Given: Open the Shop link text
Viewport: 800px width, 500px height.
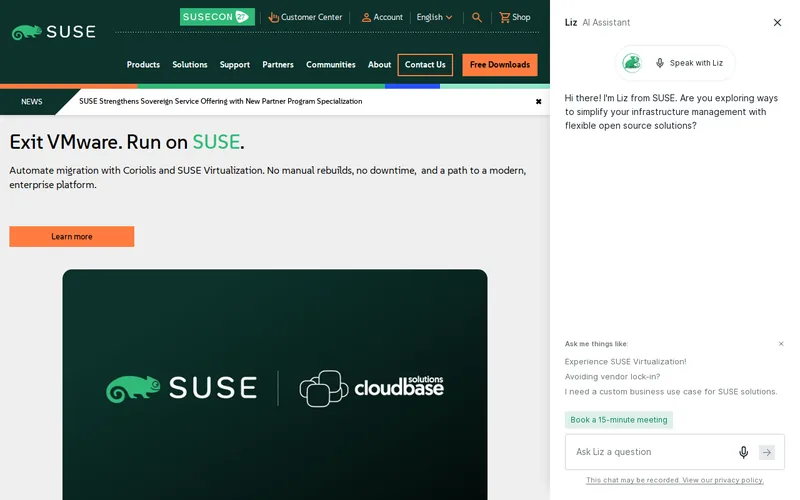Looking at the screenshot, I should 521,17.
